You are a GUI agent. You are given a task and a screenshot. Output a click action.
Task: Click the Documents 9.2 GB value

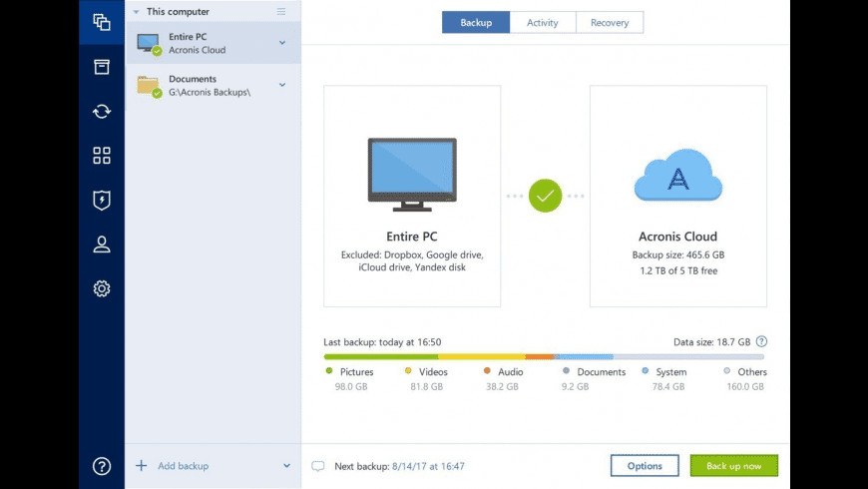pyautogui.click(x=575, y=386)
